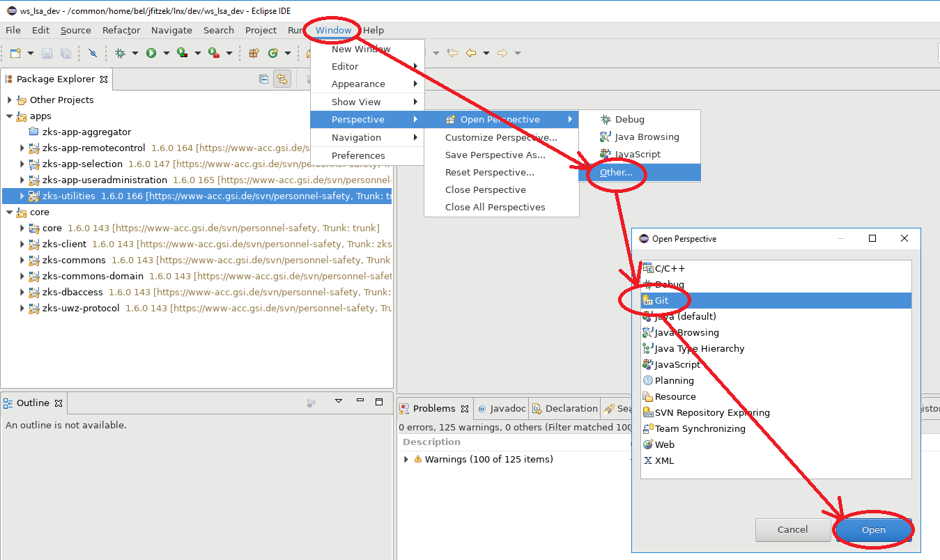Screen dimensions: 940x560
Task: Click the New Java Package icon
Action: [254, 53]
